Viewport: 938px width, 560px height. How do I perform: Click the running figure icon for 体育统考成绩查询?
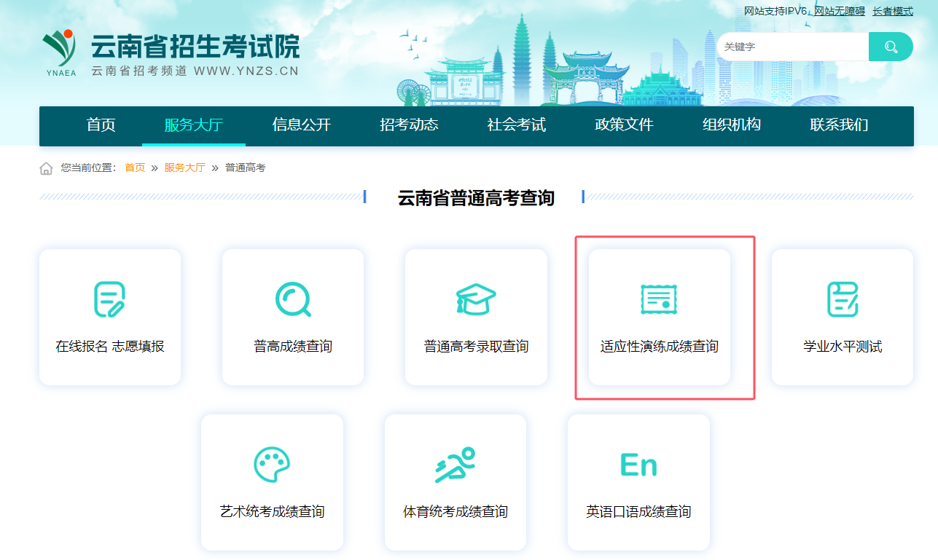click(456, 465)
